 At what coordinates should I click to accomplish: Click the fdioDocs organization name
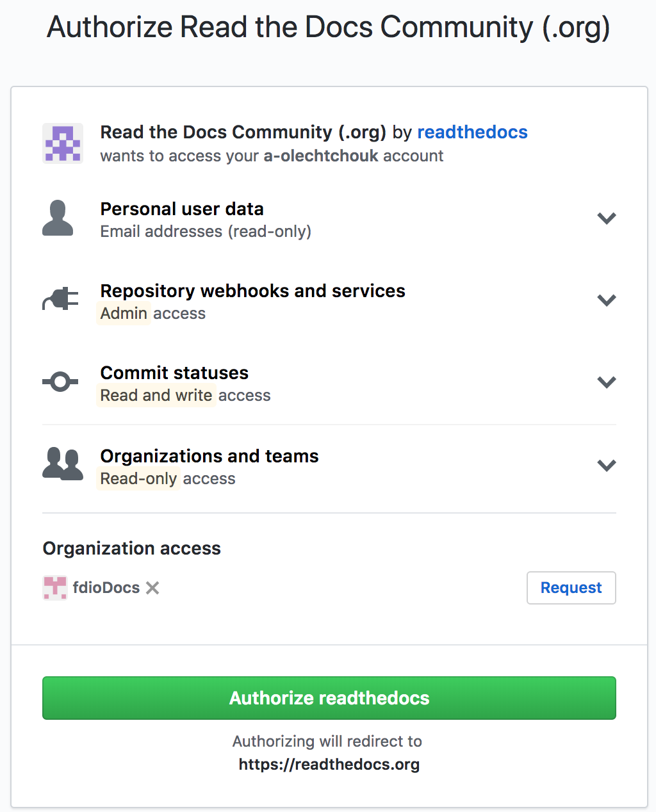[106, 588]
